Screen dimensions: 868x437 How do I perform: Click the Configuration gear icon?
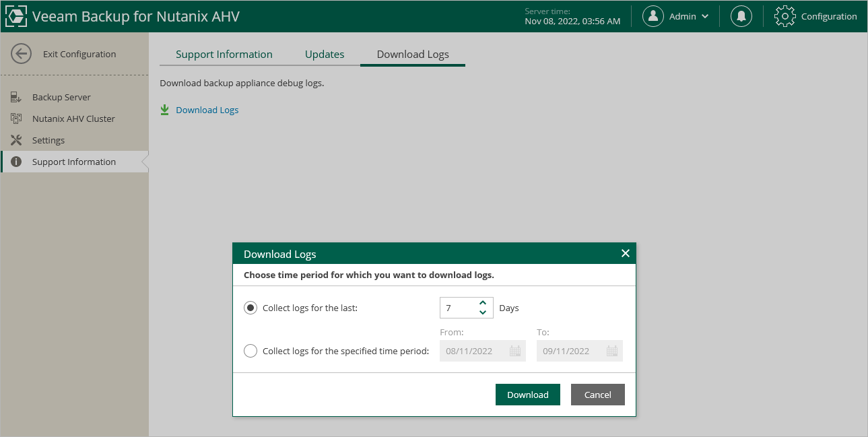785,16
